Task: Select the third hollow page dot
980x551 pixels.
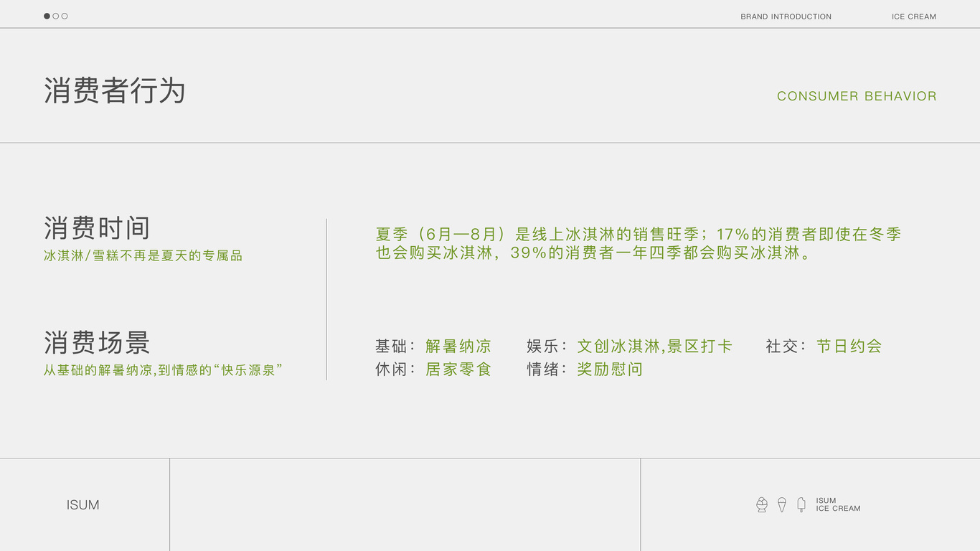Action: [65, 16]
